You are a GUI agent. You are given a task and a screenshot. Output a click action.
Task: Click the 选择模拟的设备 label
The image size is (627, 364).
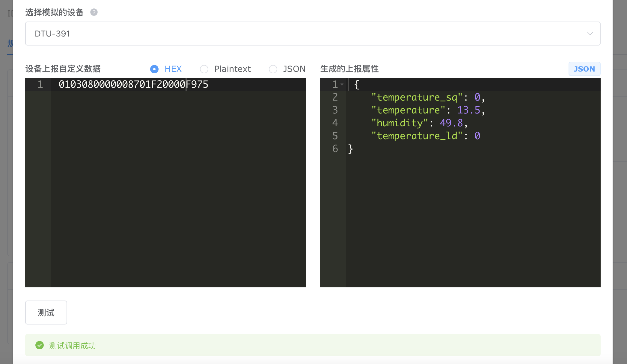pos(55,12)
